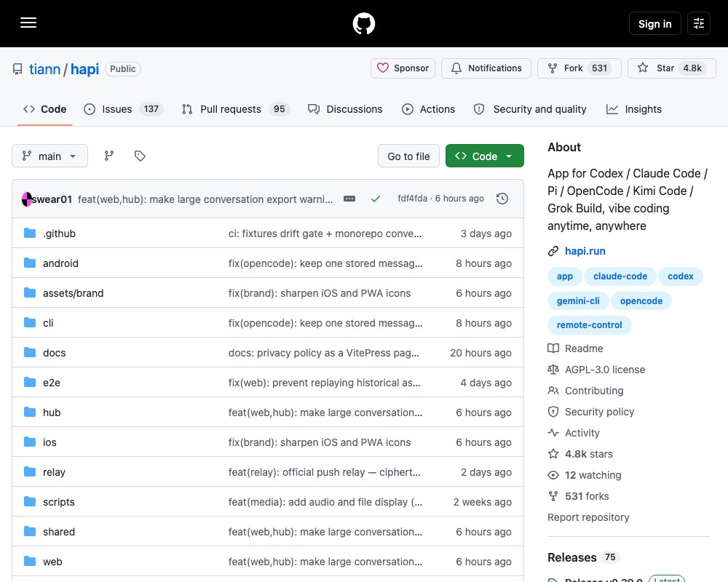Click the Sign in button
This screenshot has width=728, height=582.
point(654,23)
